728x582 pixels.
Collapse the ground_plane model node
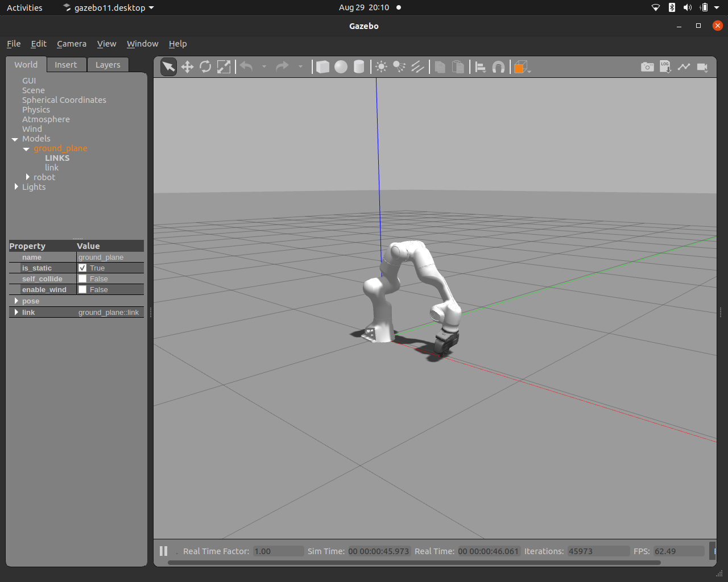pyautogui.click(x=26, y=149)
